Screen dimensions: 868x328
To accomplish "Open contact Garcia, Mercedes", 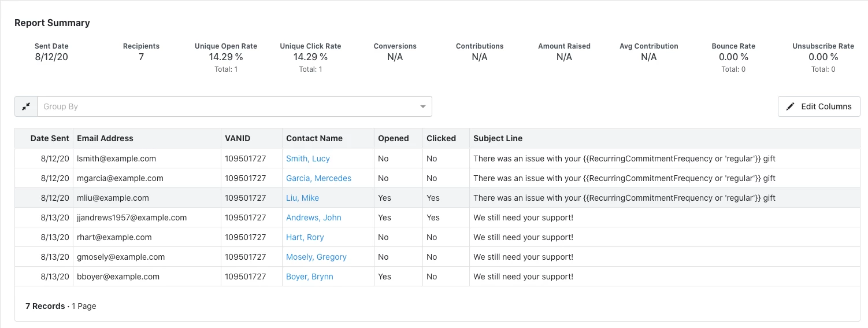I will pos(318,178).
